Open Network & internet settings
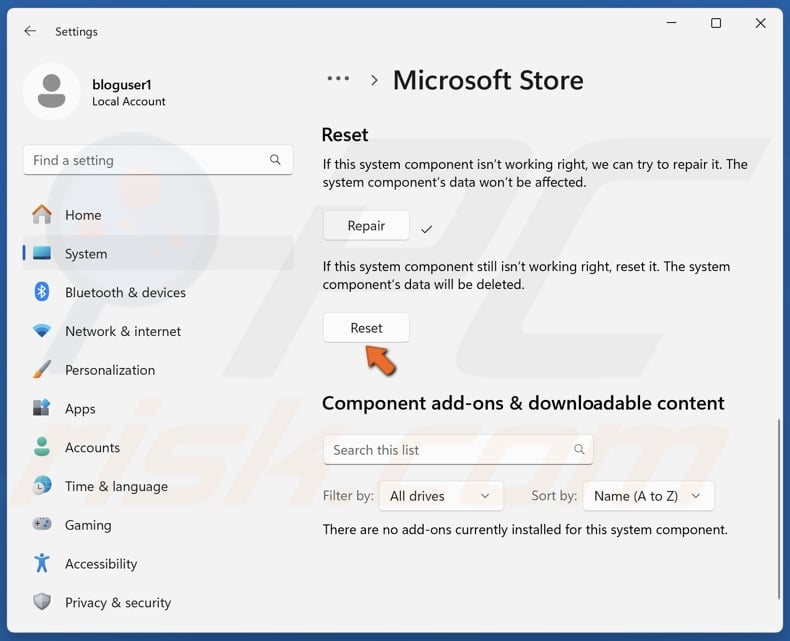This screenshot has width=790, height=641. [122, 331]
